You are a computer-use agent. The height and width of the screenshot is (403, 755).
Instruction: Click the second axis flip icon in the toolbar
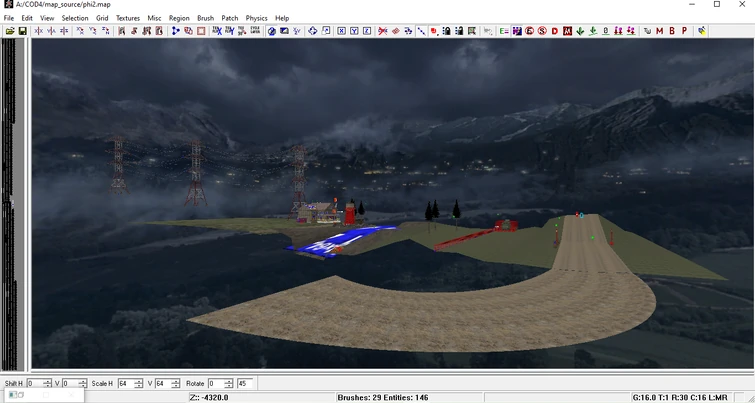51,31
